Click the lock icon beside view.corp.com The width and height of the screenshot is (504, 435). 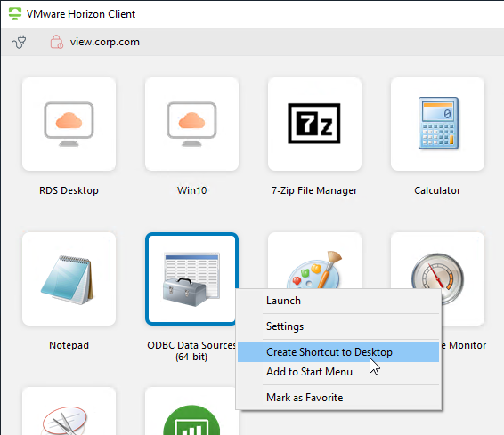[57, 42]
